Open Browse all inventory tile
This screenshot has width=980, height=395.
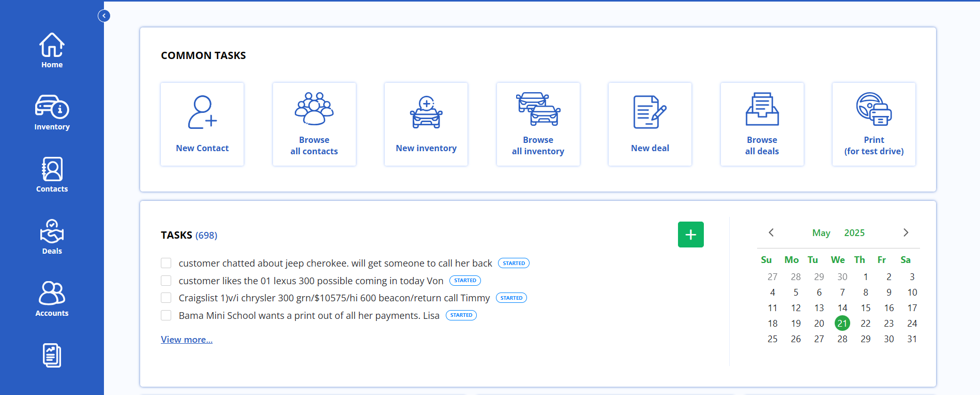(538, 124)
